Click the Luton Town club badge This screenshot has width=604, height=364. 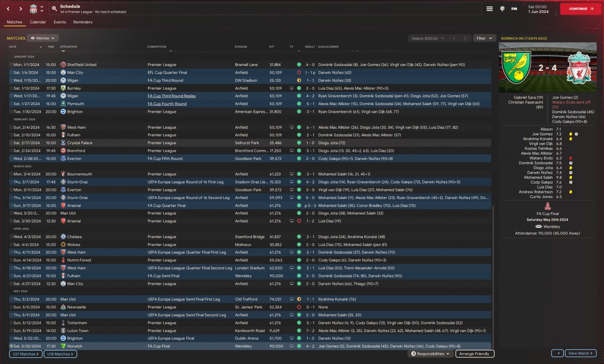click(x=63, y=331)
